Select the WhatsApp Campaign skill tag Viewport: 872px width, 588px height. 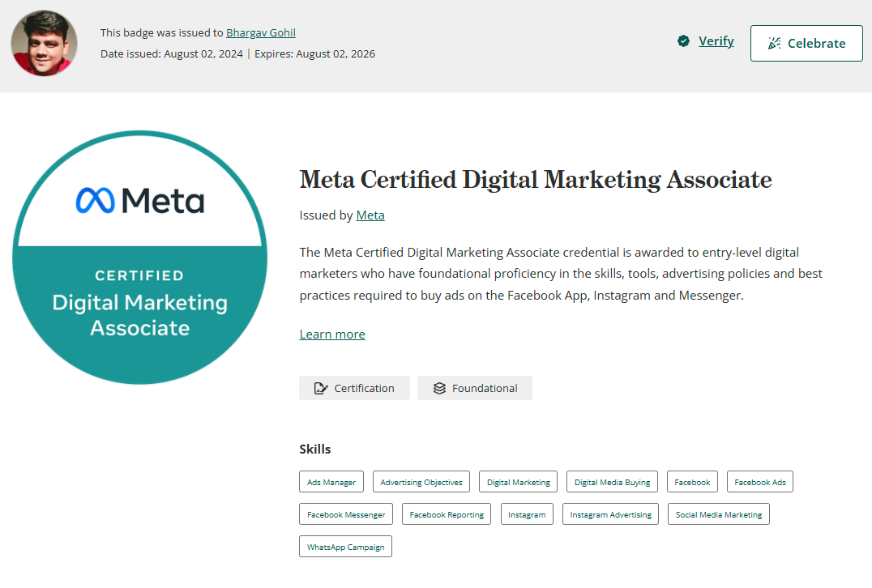click(345, 546)
